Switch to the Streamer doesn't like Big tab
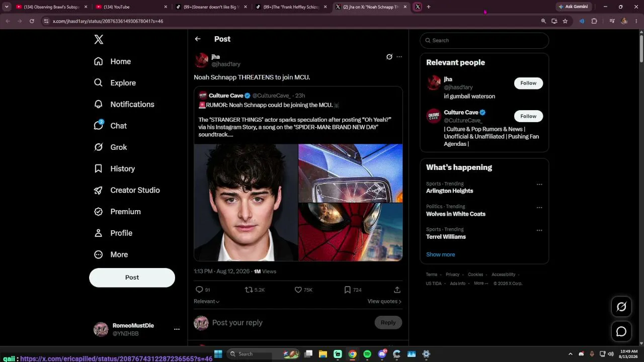Image resolution: width=644 pixels, height=362 pixels. (x=210, y=7)
